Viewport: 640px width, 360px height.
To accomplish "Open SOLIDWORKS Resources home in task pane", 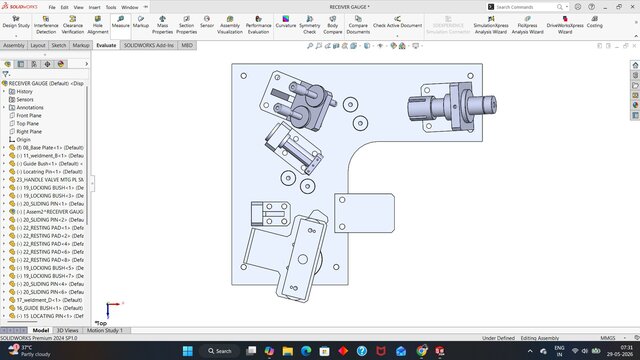I will click(635, 65).
